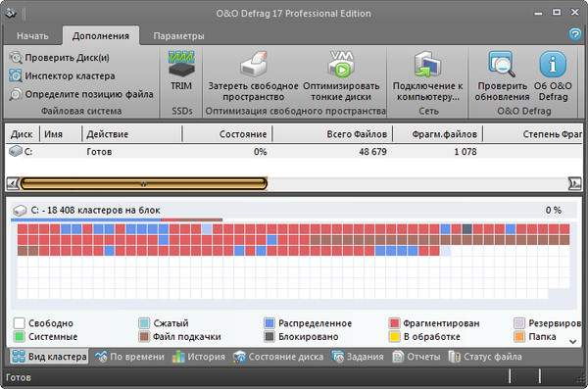Select Определите позицию файла
Image resolution: width=588 pixels, height=389 pixels.
(81, 94)
